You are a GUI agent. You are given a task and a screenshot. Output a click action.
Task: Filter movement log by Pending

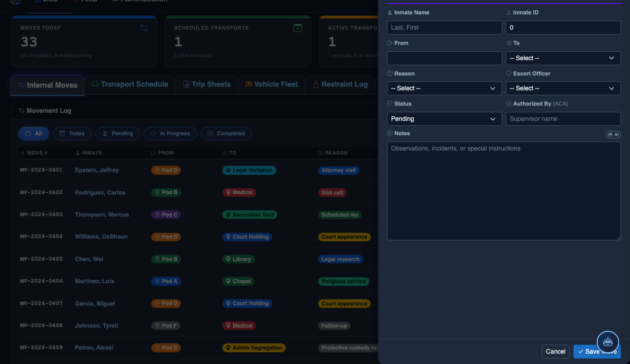pyautogui.click(x=117, y=133)
